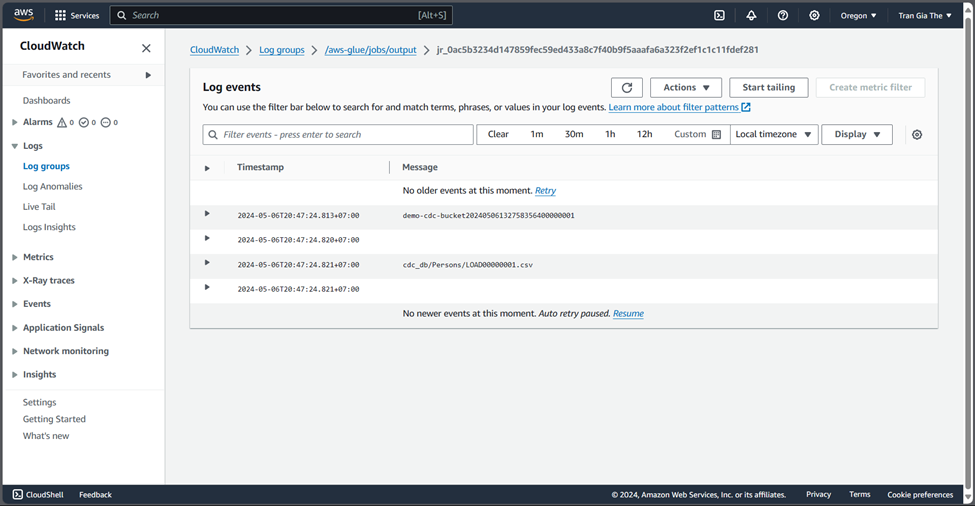Click the external link icon beside filter patterns
The width and height of the screenshot is (975, 506).
coord(746,107)
